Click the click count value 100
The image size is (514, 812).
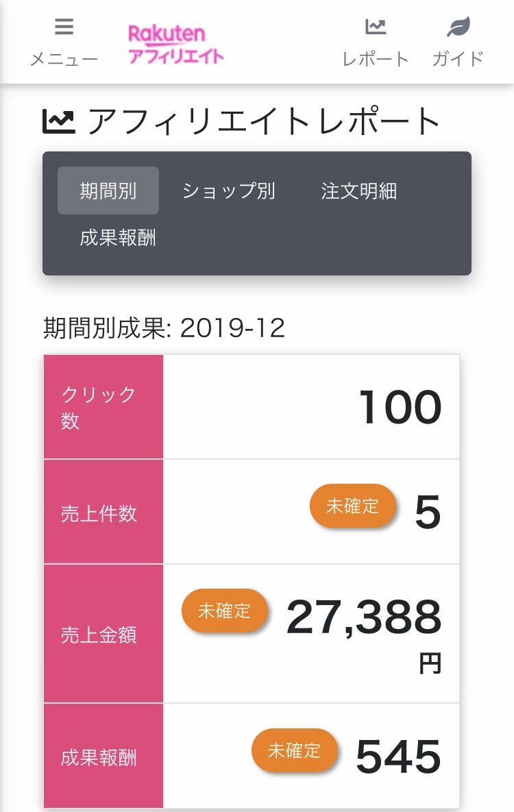coord(400,407)
